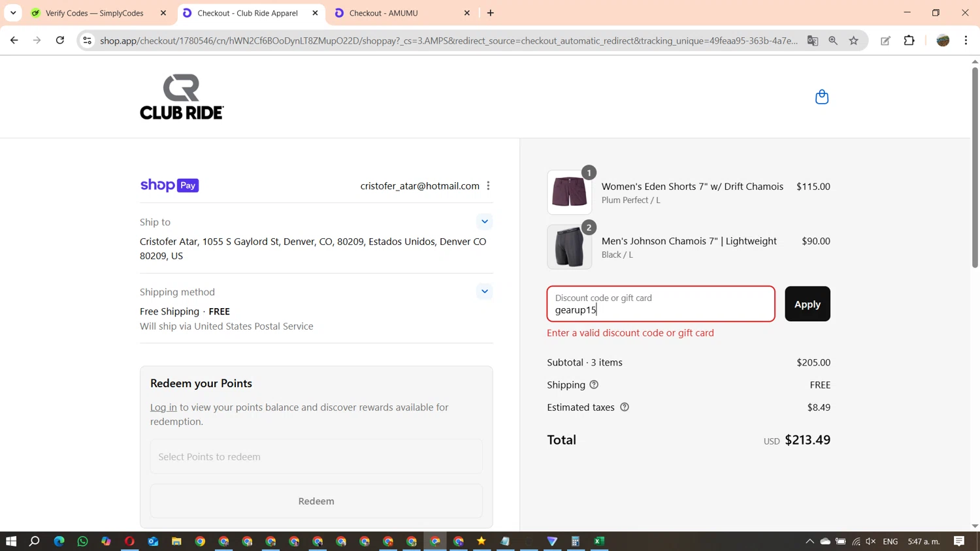Reload the checkout page
This screenshot has height=551, width=980.
click(60, 40)
